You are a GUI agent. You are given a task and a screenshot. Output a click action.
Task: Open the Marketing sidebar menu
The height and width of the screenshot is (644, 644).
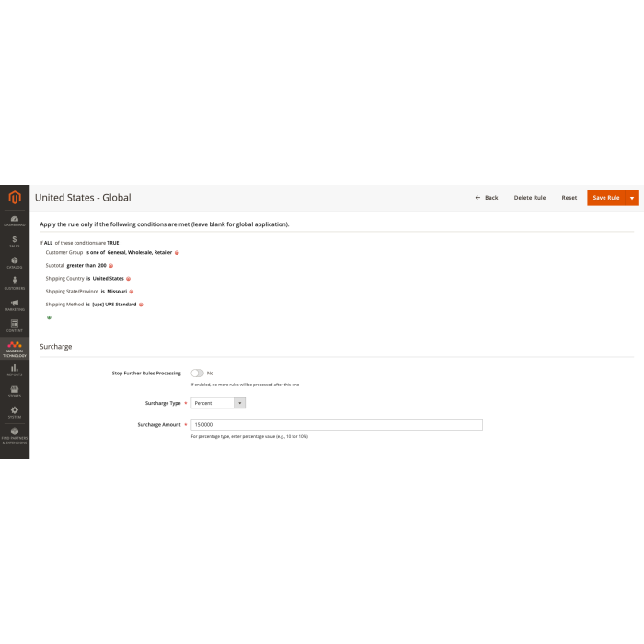[x=15, y=305]
